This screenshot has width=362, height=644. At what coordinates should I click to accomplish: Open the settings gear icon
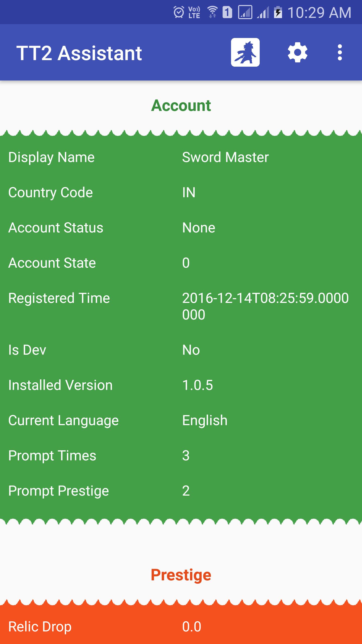click(x=297, y=52)
